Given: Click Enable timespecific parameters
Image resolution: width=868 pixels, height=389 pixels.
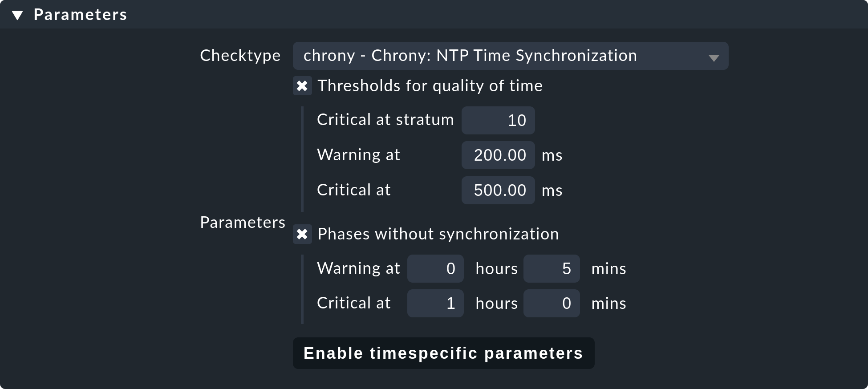Looking at the screenshot, I should pyautogui.click(x=443, y=353).
